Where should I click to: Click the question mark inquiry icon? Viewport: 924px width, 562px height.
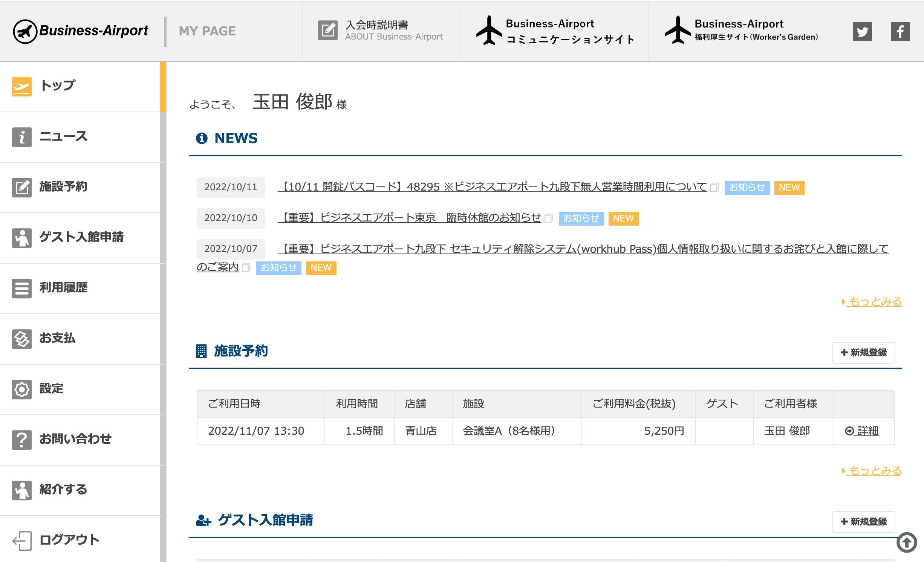coord(21,440)
